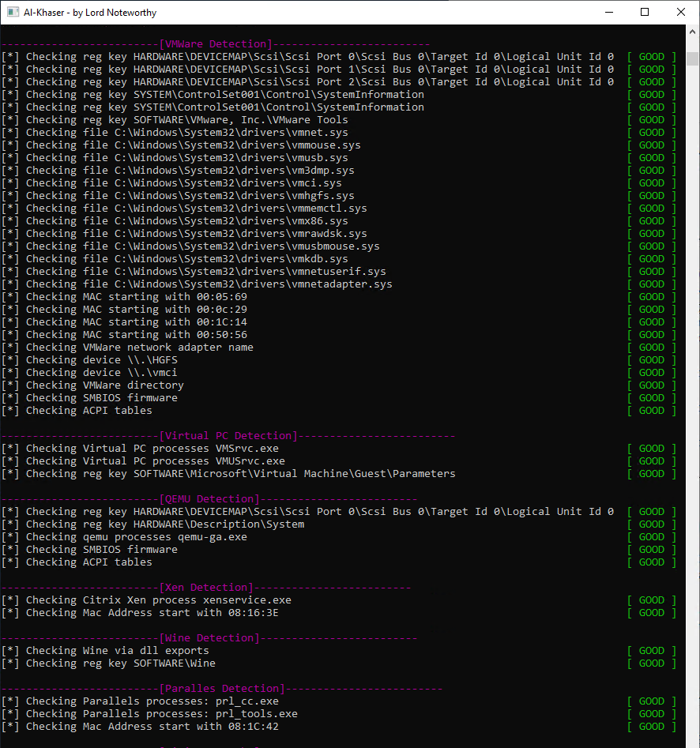Select the [Paralles Detection] header text
The image size is (700, 748).
(221, 689)
